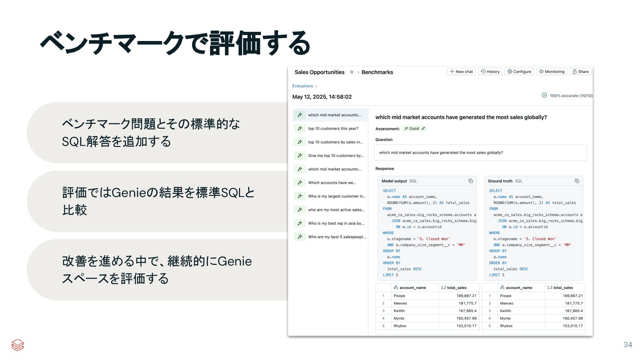The width and height of the screenshot is (644, 363).
Task: Select 'top 10 customers by sales in...' benchmark
Action: click(330, 142)
